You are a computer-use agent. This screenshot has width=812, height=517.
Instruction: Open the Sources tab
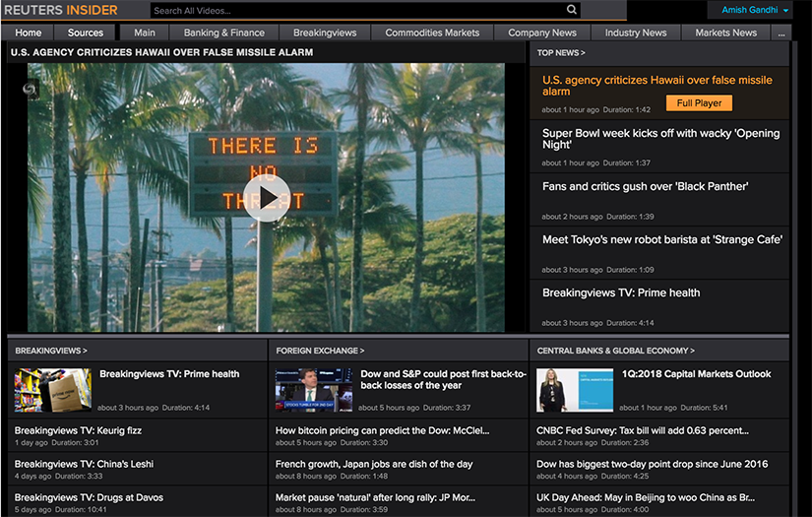click(86, 32)
